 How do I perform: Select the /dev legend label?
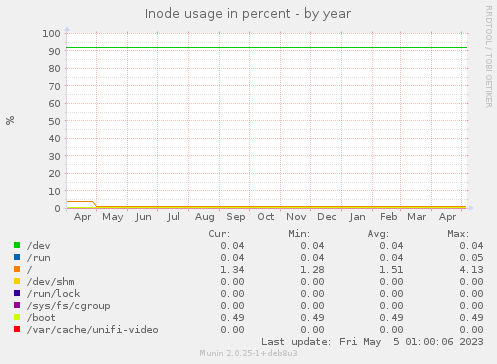tap(39, 246)
